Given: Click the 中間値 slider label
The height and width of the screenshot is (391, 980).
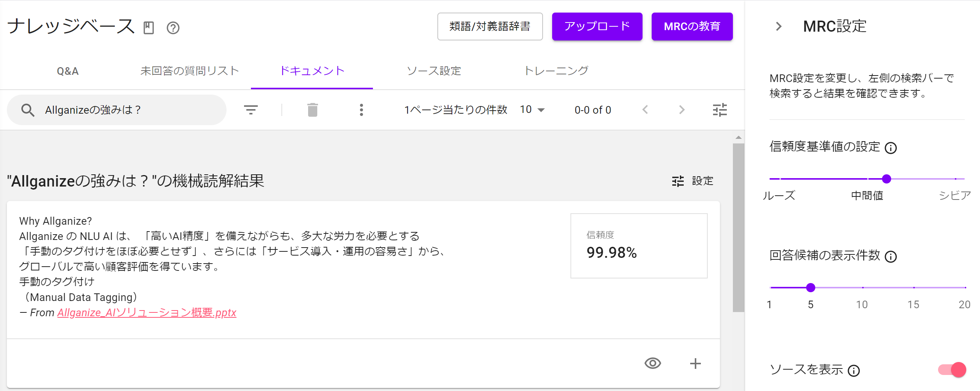Looking at the screenshot, I should 867,196.
